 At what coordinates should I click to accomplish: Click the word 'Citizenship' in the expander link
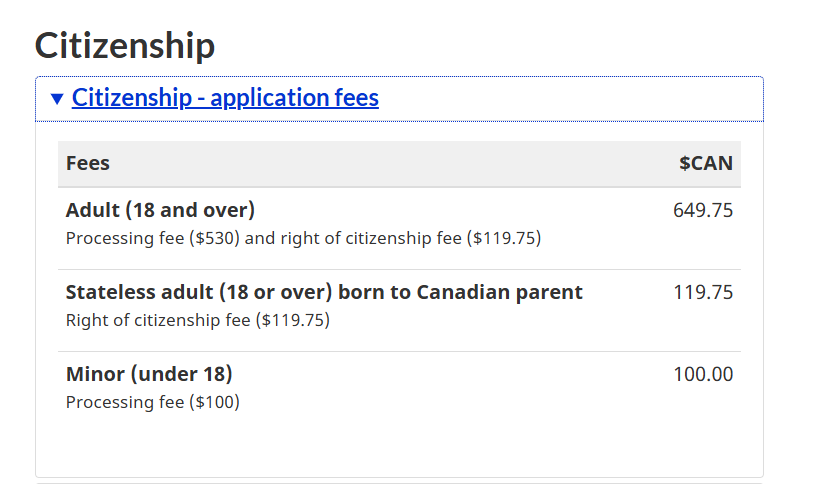click(x=132, y=98)
